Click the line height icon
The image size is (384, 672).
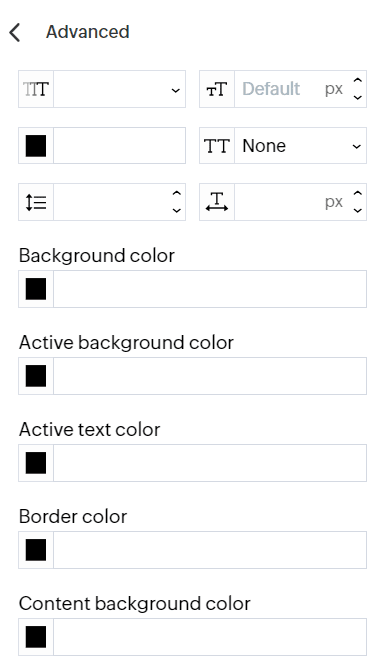[x=36, y=202]
